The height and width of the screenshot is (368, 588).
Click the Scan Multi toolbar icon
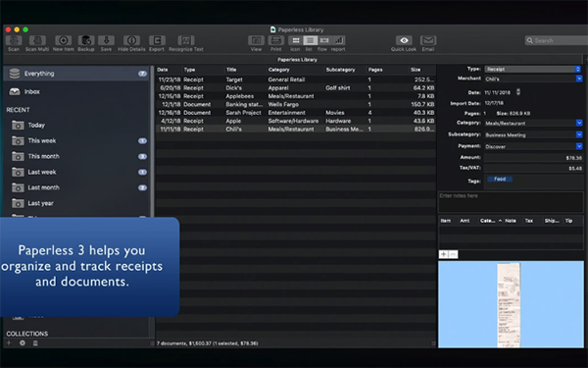(x=37, y=40)
